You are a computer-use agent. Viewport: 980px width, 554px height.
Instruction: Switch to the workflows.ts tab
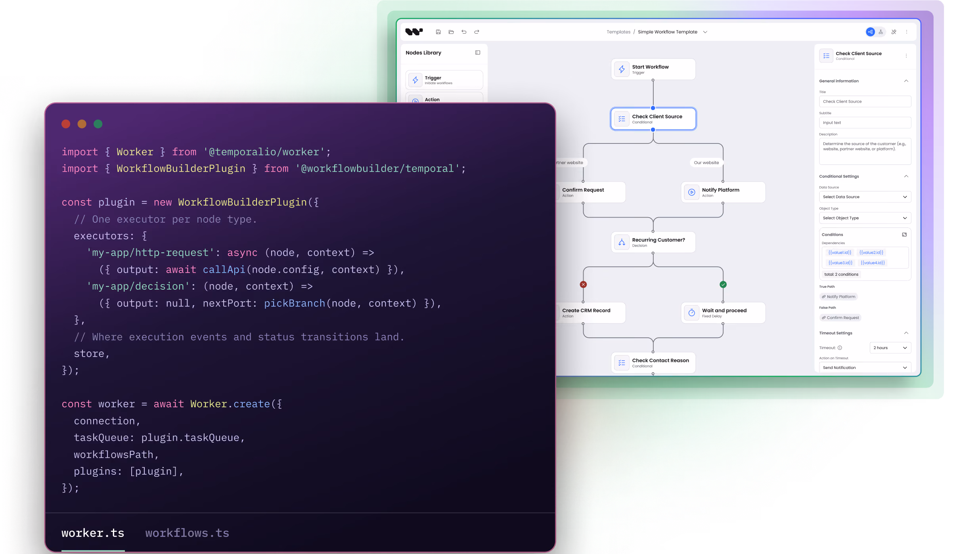click(x=187, y=533)
